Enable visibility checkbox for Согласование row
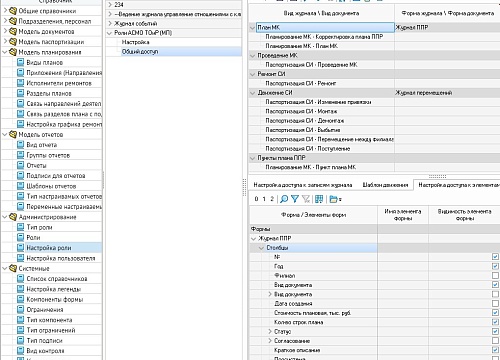500x360 pixels. [x=495, y=341]
